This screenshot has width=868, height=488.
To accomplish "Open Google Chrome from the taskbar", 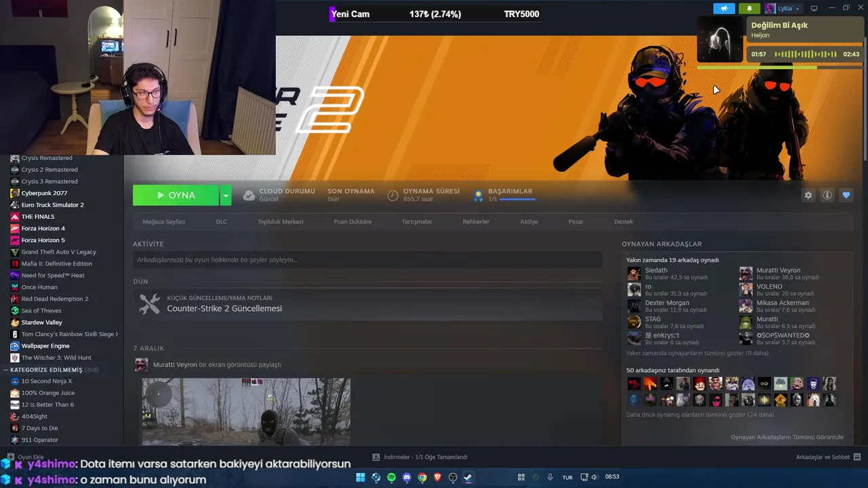I will coord(422,477).
